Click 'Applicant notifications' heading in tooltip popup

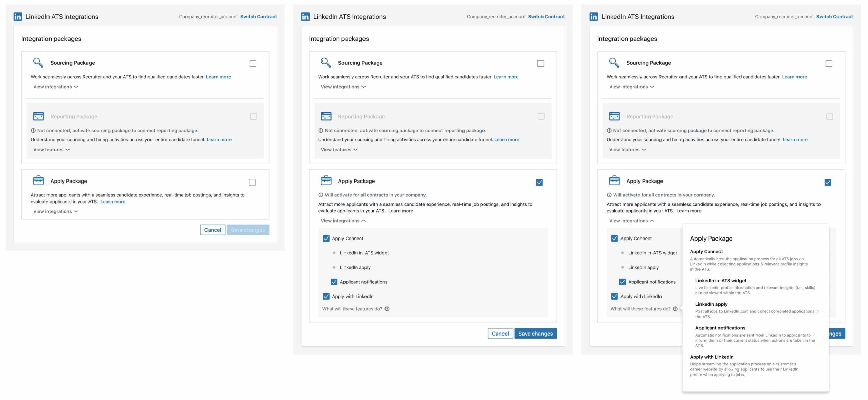(720, 328)
